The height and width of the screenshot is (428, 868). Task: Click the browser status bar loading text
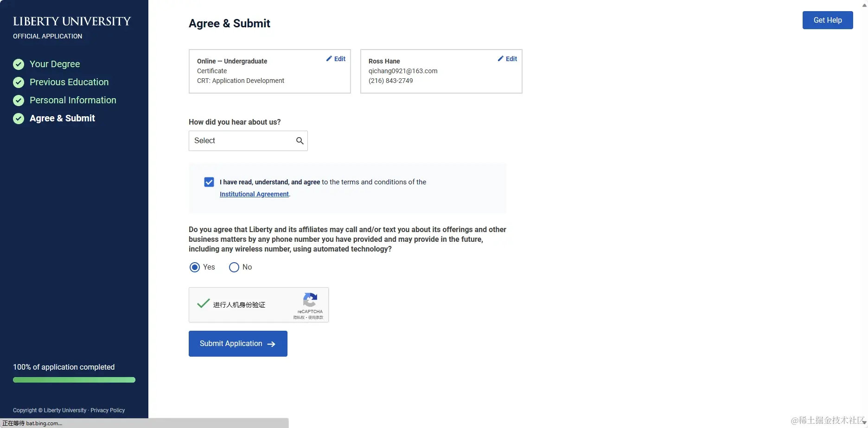point(32,423)
